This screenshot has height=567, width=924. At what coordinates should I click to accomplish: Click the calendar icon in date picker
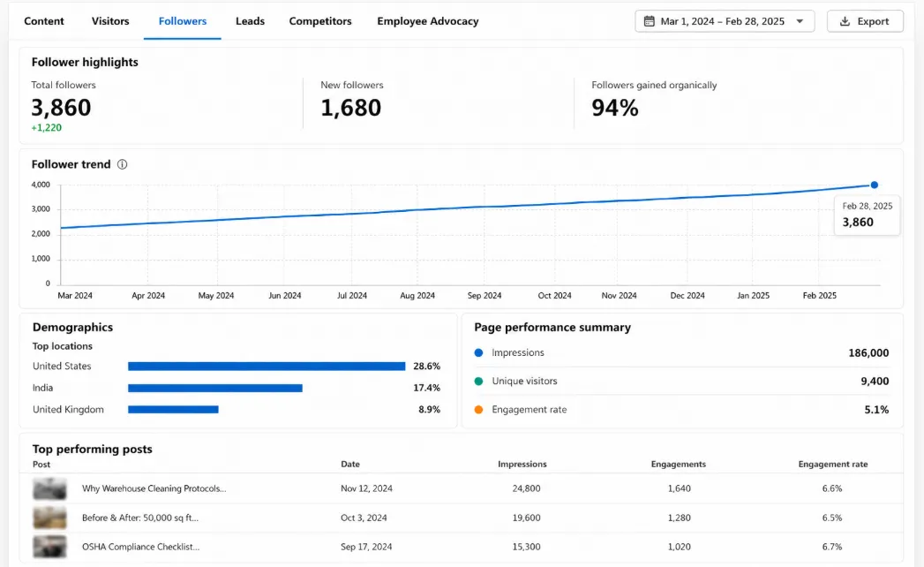pyautogui.click(x=649, y=21)
